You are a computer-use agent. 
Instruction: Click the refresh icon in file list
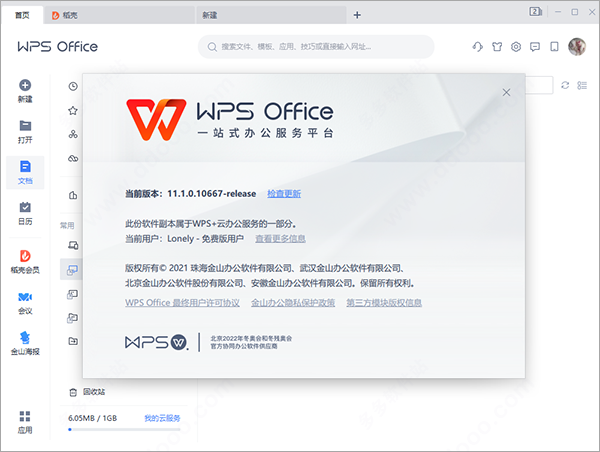click(565, 85)
